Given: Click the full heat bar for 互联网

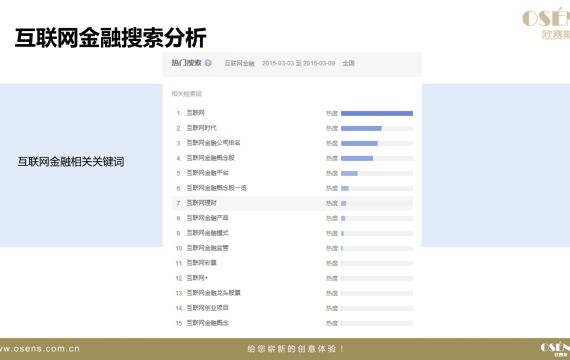Looking at the screenshot, I should (377, 113).
